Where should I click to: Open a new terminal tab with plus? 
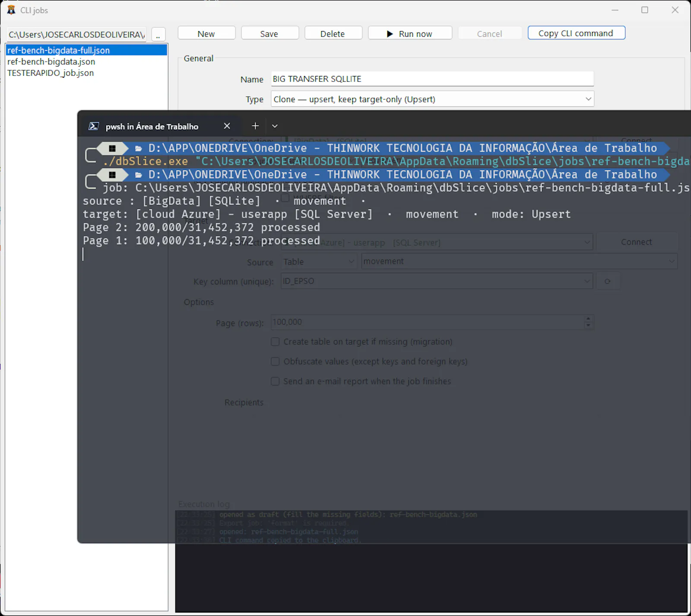point(255,126)
